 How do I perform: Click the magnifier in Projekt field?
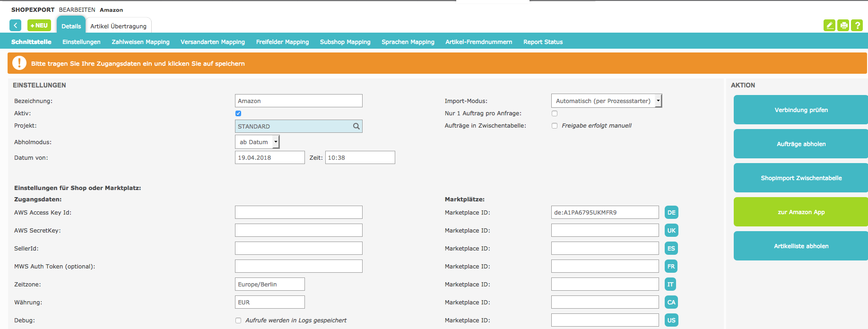(356, 126)
